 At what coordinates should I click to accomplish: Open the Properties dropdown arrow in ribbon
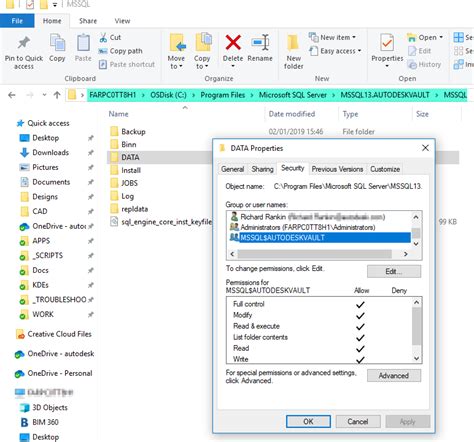[x=387, y=66]
